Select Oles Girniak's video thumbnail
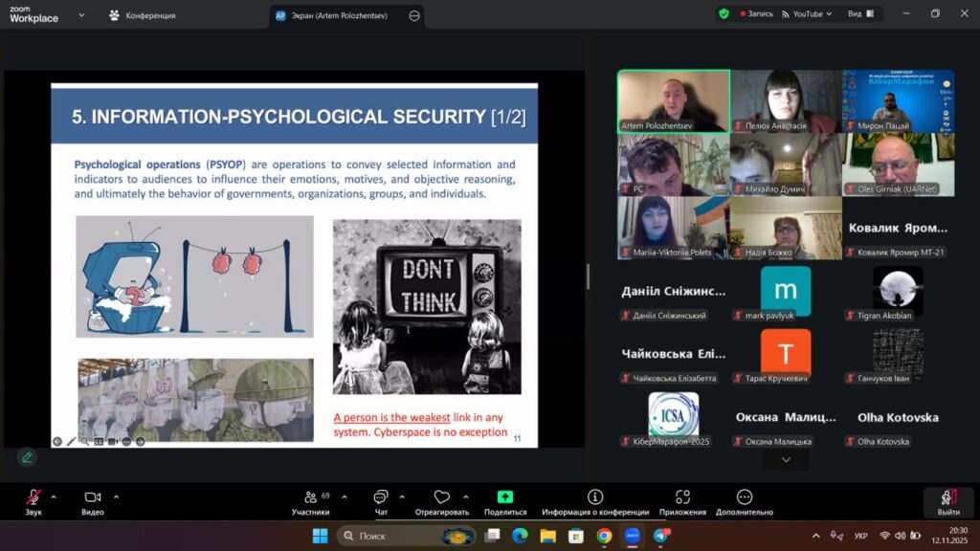The image size is (980, 551). [x=898, y=165]
